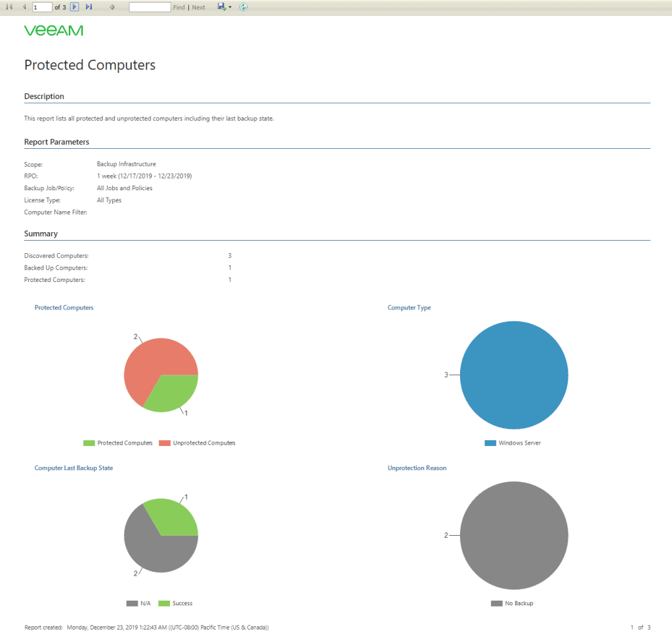Click the Description section heading
This screenshot has width=672, height=642.
click(x=44, y=96)
